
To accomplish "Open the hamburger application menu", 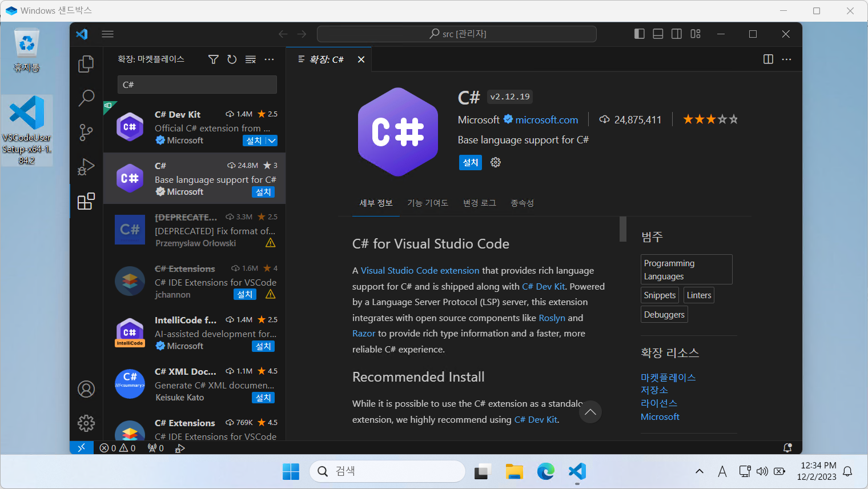I will [107, 34].
